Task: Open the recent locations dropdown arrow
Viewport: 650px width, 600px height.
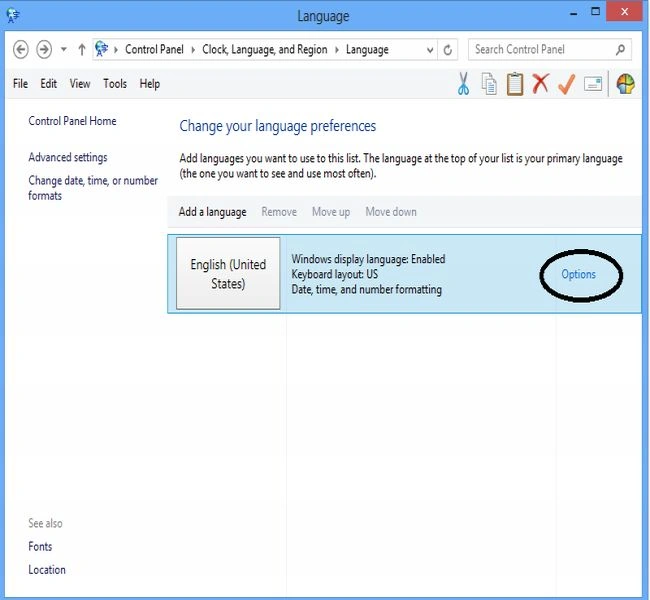Action: pyautogui.click(x=63, y=49)
